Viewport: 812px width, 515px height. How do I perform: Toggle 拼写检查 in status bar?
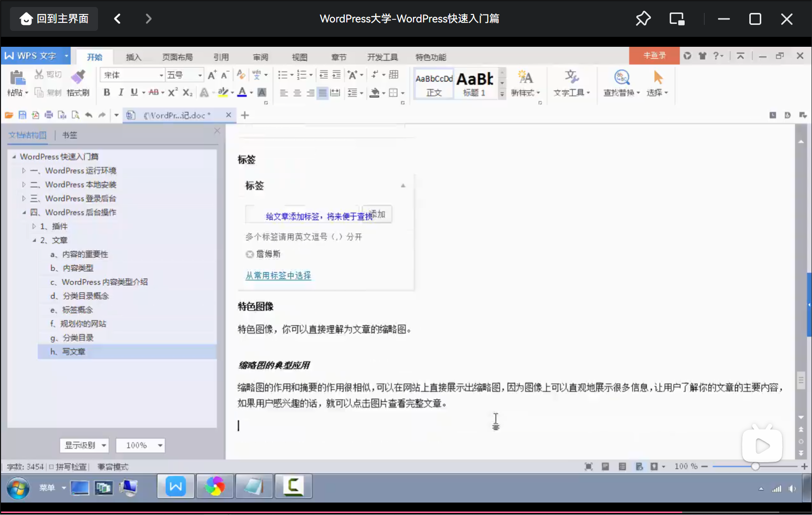tap(68, 467)
